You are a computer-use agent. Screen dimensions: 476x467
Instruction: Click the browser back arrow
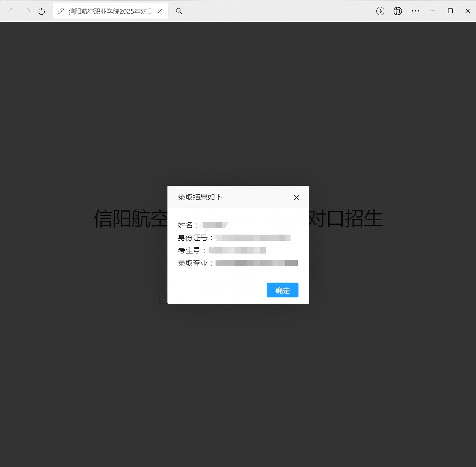click(x=11, y=11)
